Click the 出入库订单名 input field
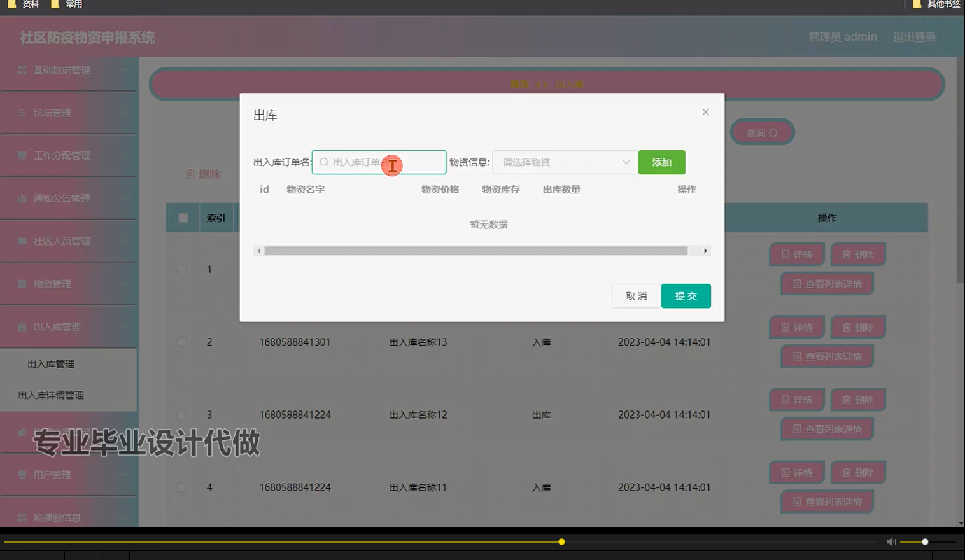The width and height of the screenshot is (965, 560). (x=379, y=162)
